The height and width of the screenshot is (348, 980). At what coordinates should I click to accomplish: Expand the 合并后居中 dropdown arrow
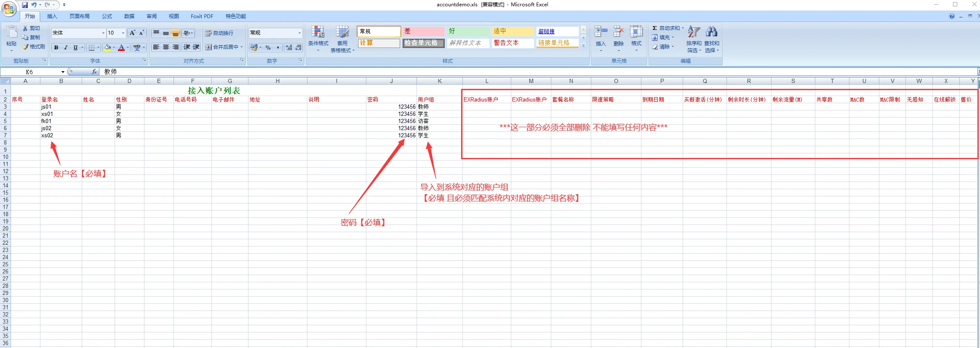pyautogui.click(x=242, y=47)
